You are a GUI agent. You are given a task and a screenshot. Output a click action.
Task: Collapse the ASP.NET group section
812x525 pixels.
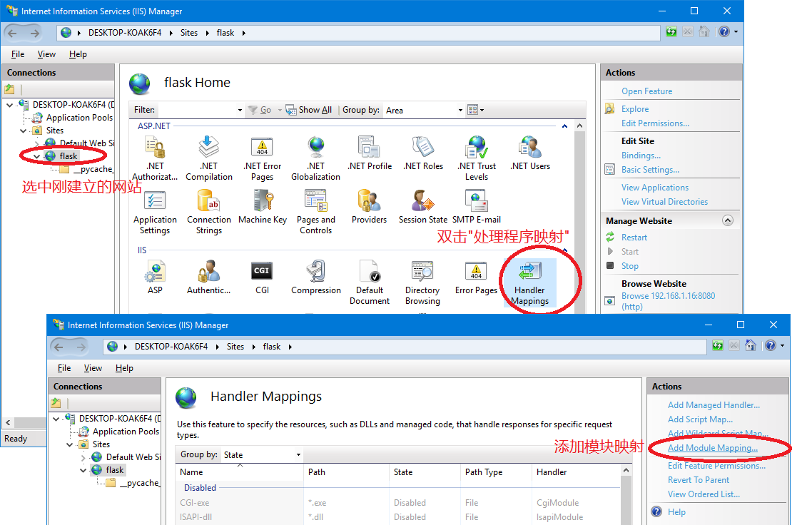pos(564,126)
